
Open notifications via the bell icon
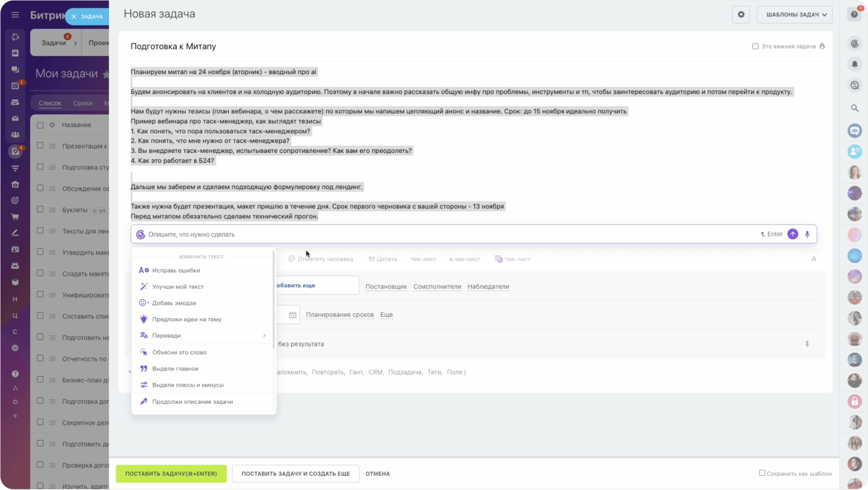point(854,64)
